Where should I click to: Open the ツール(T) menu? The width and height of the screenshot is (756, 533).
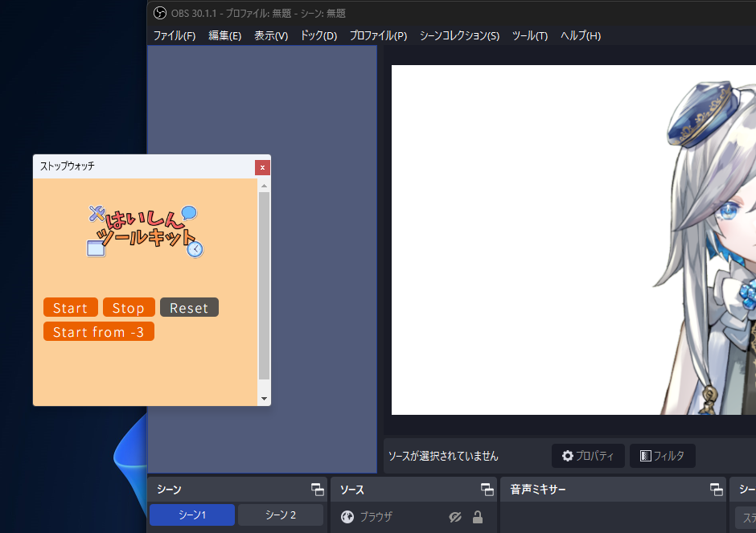click(530, 35)
